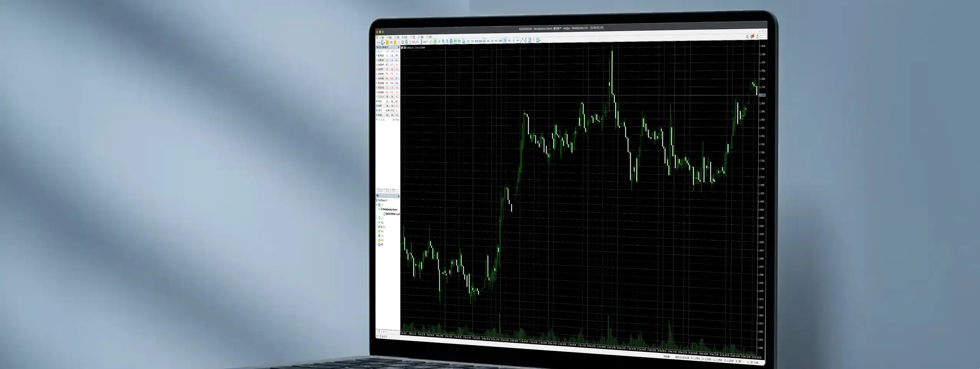
Task: Open the first menu in menu bar
Action: [x=382, y=37]
